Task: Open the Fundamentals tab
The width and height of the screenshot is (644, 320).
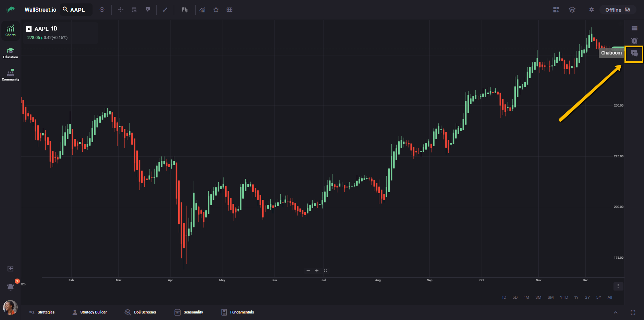Action: (238, 312)
